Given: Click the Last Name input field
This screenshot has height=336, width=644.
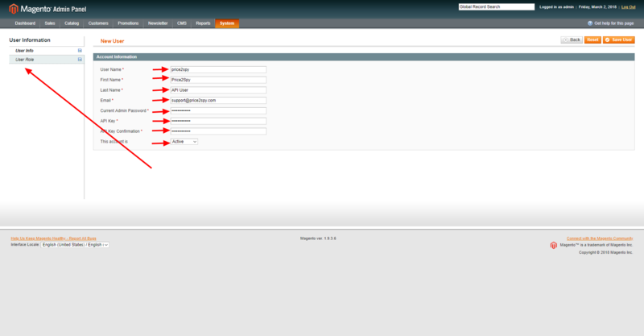Looking at the screenshot, I should [x=218, y=90].
